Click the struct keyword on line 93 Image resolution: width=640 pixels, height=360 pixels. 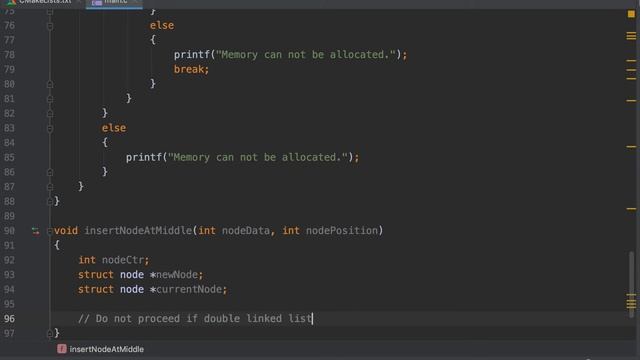[96, 275]
